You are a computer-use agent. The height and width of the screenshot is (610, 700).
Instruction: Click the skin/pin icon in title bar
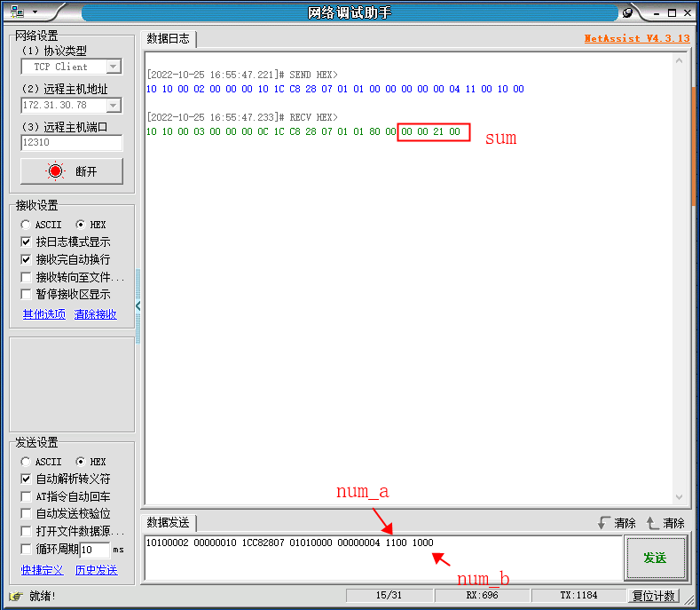coord(628,12)
